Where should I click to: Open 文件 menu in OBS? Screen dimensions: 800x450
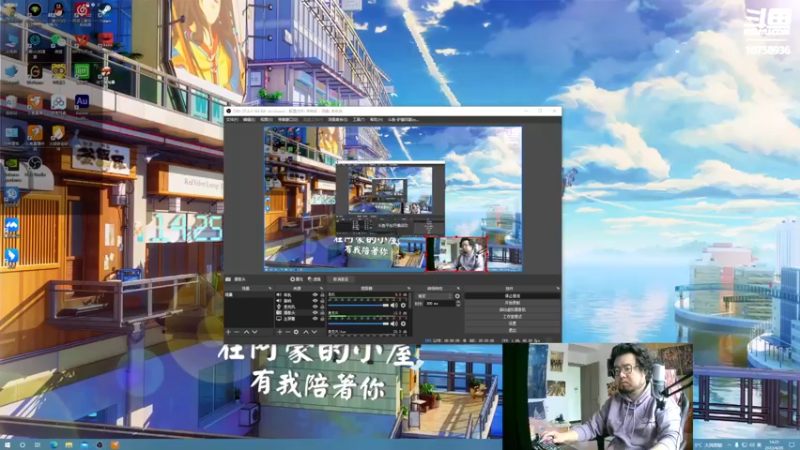pyautogui.click(x=232, y=119)
